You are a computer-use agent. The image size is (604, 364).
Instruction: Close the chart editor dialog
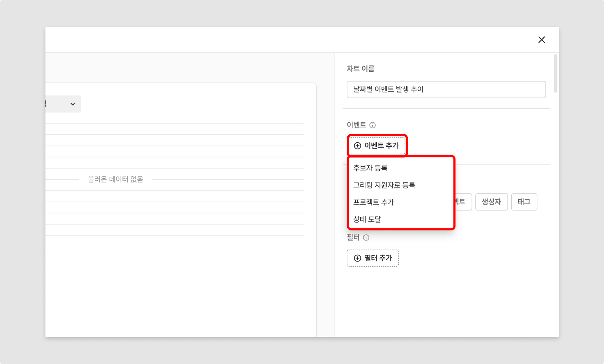[542, 40]
